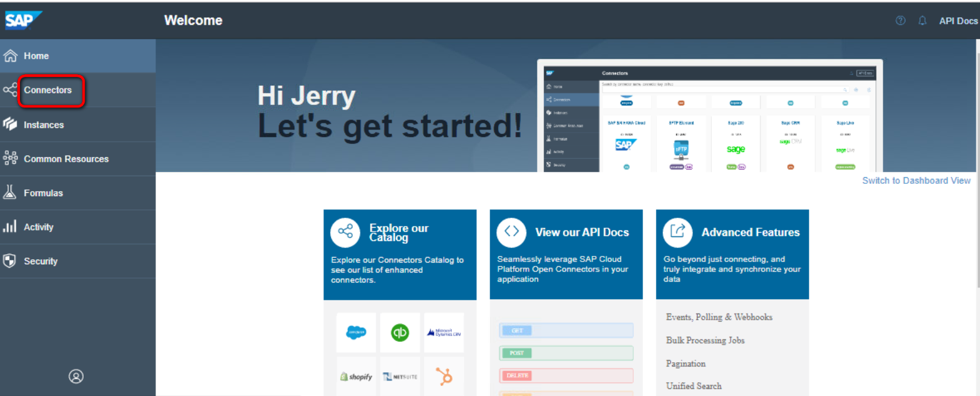The width and height of the screenshot is (980, 396).
Task: Open the Pagination link
Action: [686, 363]
